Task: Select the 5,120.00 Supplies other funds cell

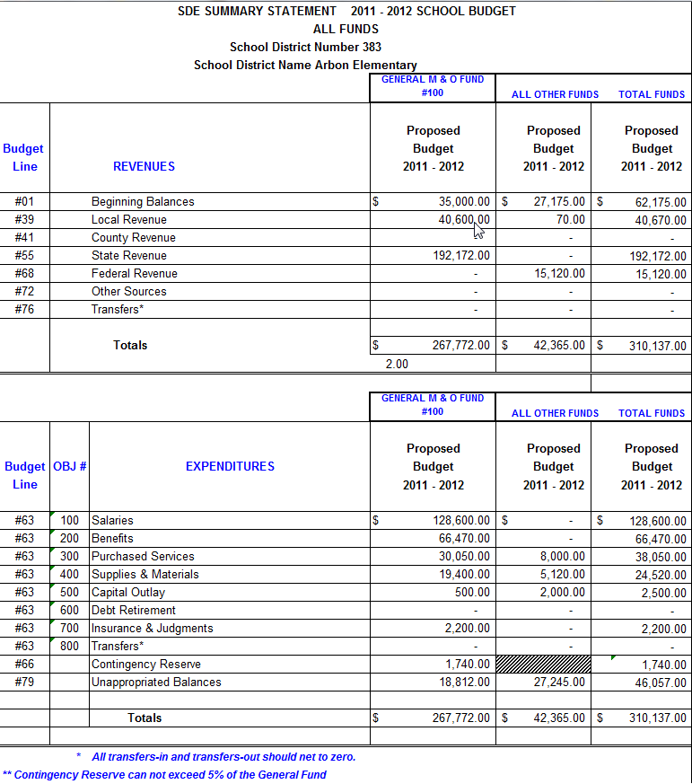Action: [x=543, y=575]
